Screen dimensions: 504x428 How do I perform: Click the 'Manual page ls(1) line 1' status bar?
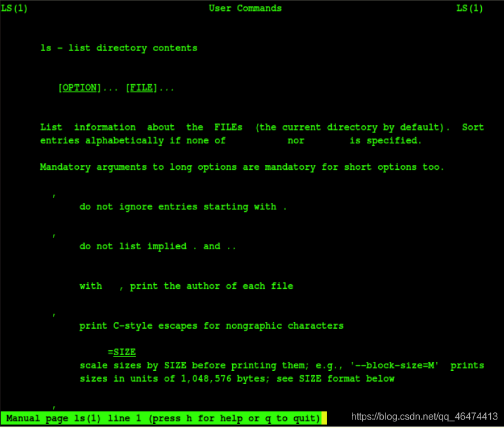point(164,418)
